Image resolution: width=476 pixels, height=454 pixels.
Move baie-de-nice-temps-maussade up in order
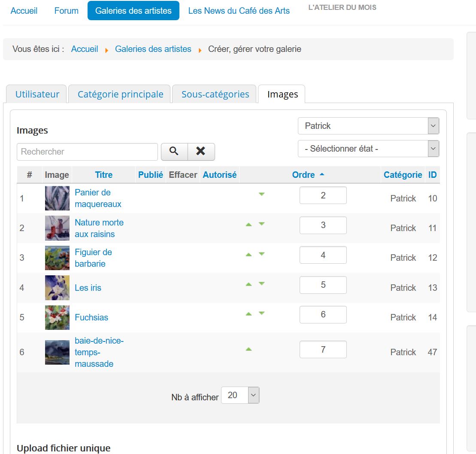point(249,350)
